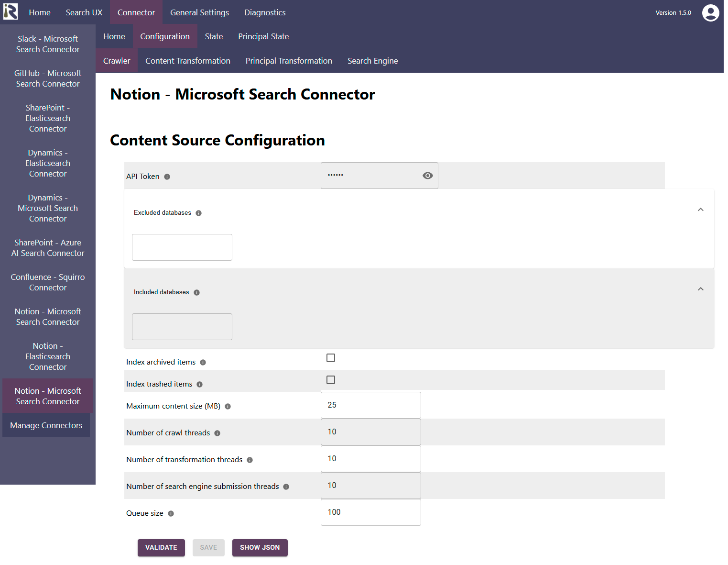
Task: Click the Version 1.5.0 label
Action: [x=673, y=13]
